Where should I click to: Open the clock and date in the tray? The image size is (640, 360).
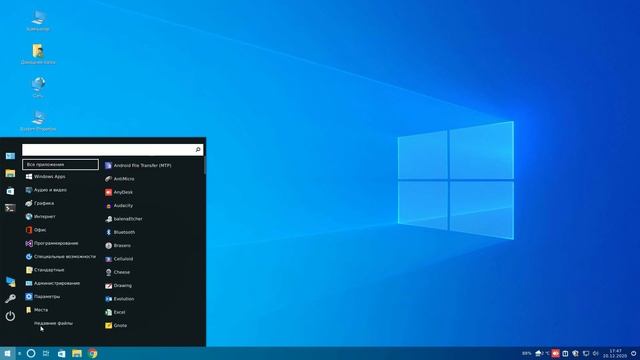coord(615,353)
